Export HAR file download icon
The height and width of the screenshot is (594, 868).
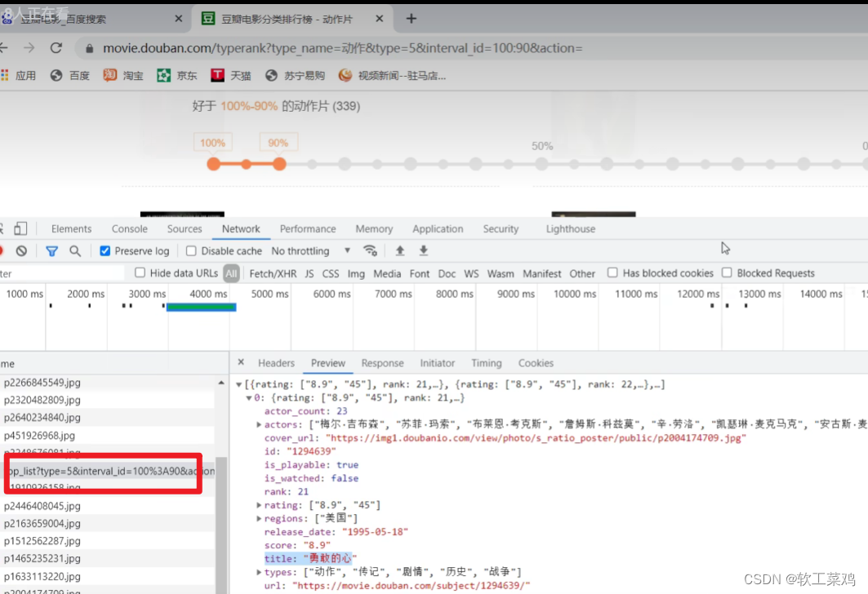(x=424, y=250)
